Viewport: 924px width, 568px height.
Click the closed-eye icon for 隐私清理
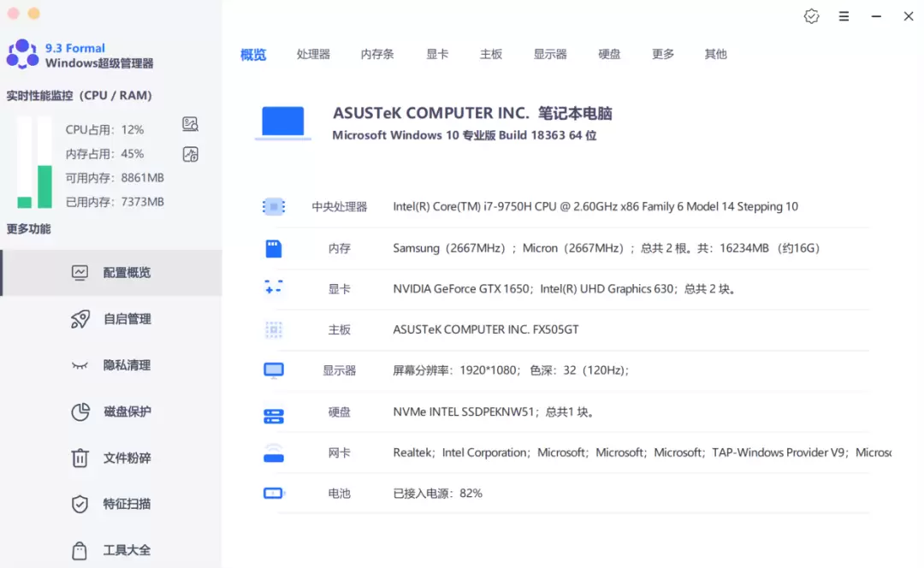[80, 366]
